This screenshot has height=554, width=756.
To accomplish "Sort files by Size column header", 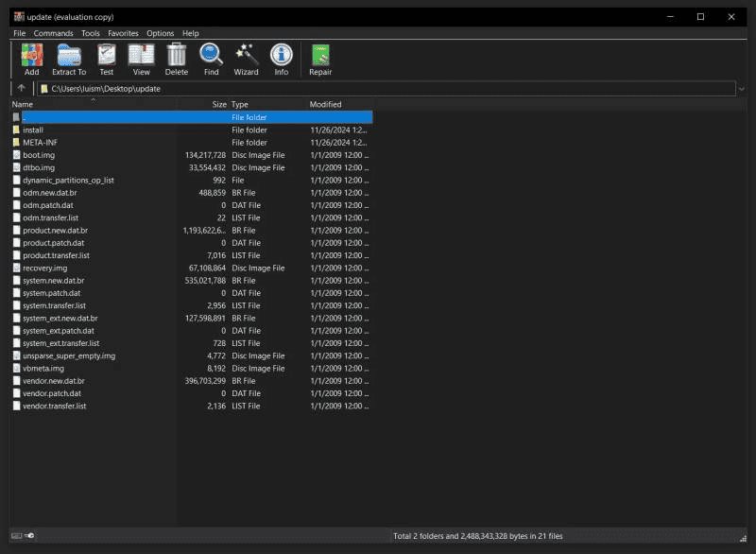I will pyautogui.click(x=219, y=104).
